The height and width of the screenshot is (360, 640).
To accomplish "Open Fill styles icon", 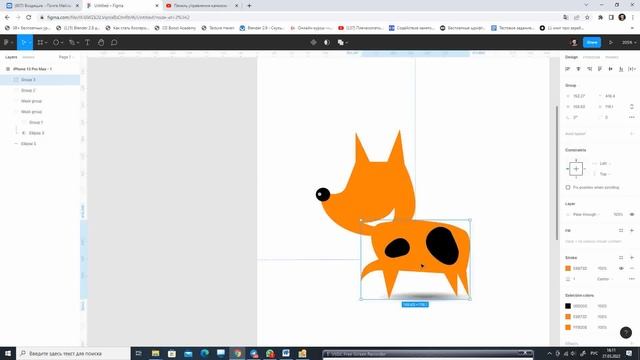I will pyautogui.click(x=621, y=231).
